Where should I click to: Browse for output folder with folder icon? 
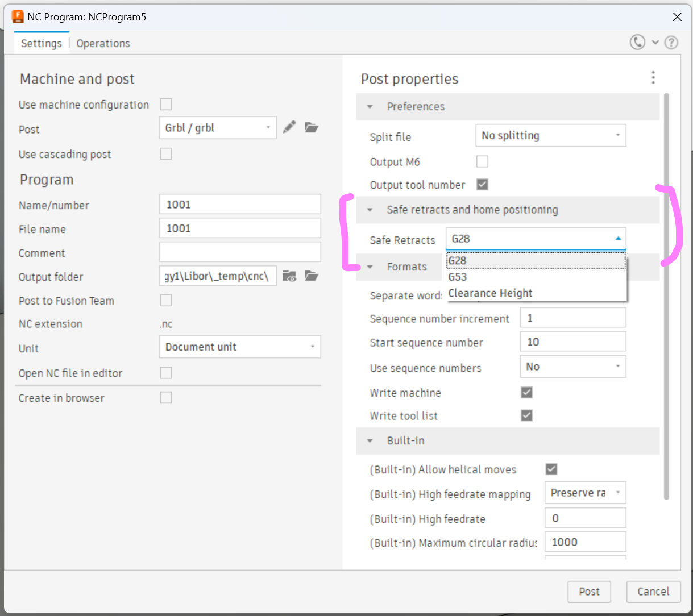[x=311, y=276]
